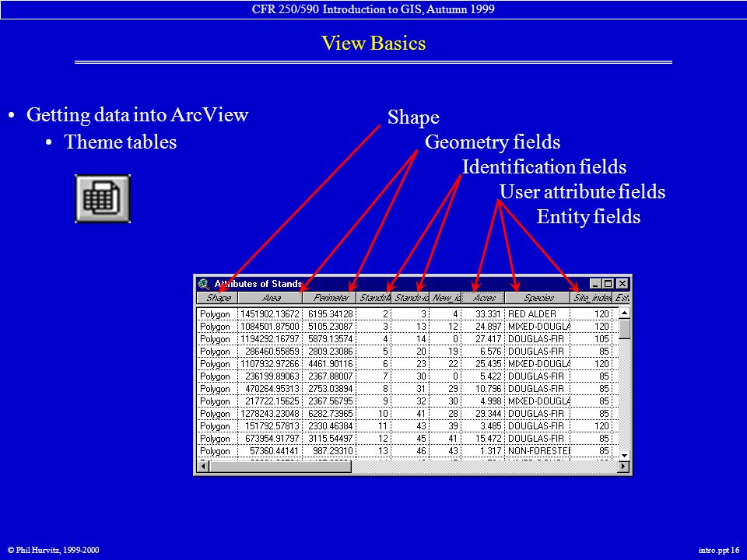
Task: Click the Attributes of Stands window icon
Action: pos(204,284)
